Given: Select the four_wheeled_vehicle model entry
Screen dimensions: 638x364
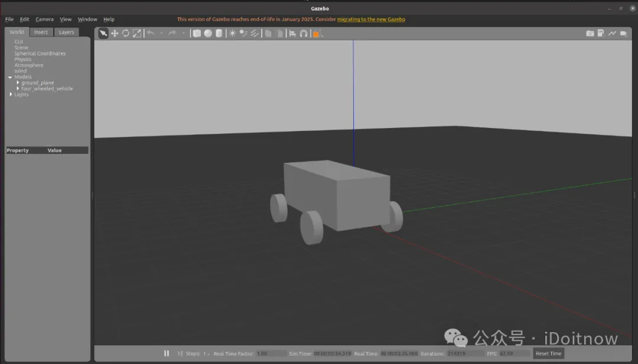Looking at the screenshot, I should [47, 88].
